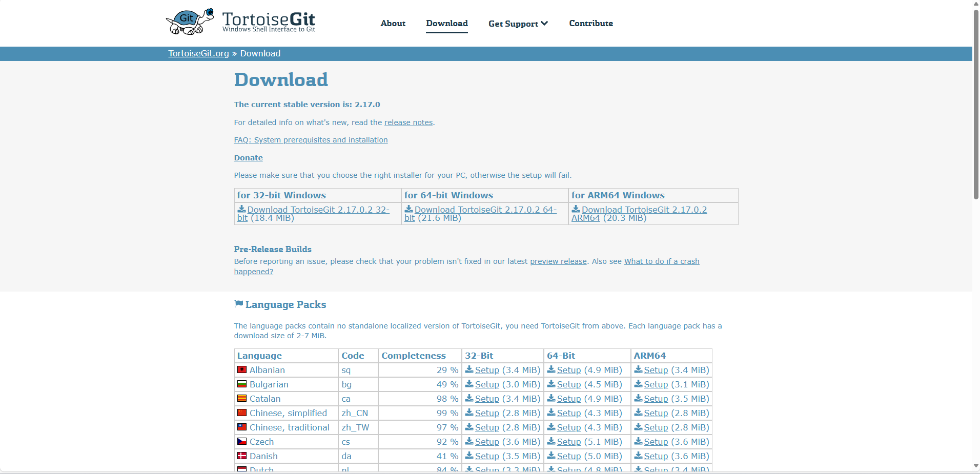This screenshot has width=980, height=474.
Task: Open FAQ System prerequisites and installation link
Action: (x=311, y=140)
